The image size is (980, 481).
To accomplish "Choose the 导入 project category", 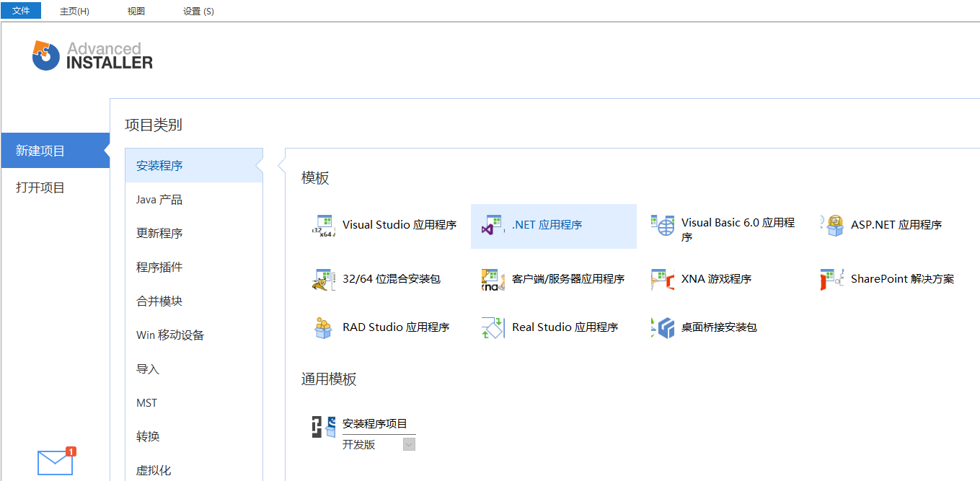I will [193, 369].
